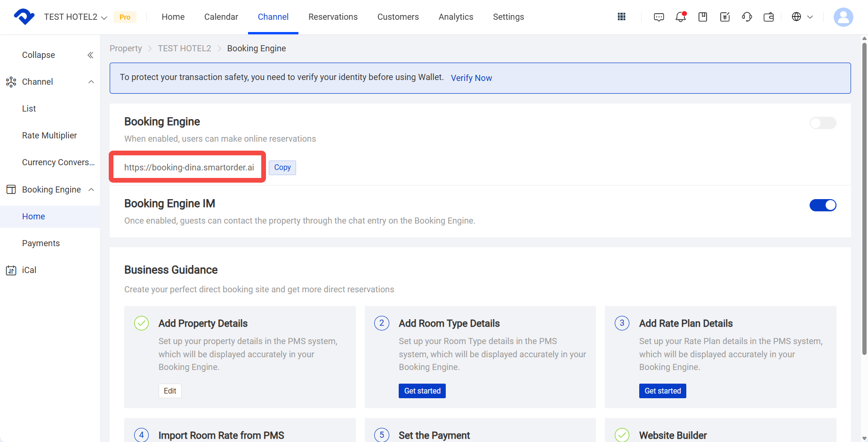Open the TEST HOTEL2 property dropdown

(x=75, y=17)
